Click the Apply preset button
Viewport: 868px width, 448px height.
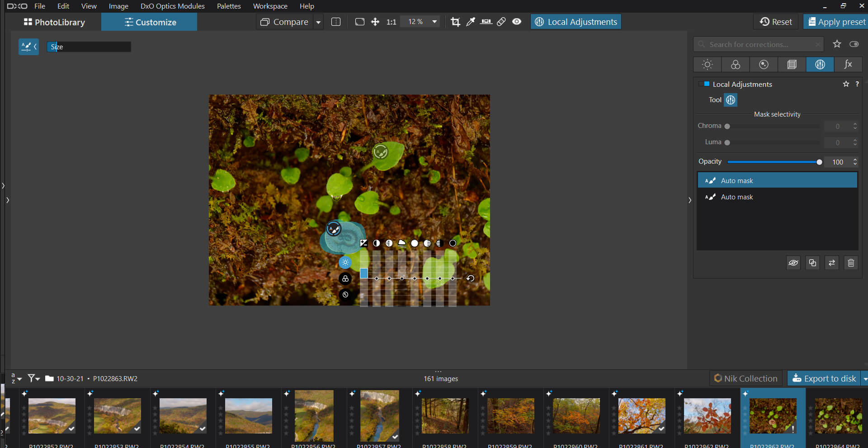[836, 22]
